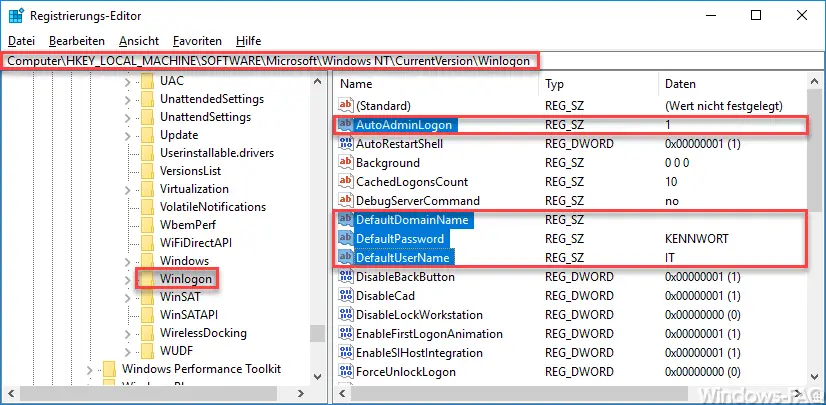Click tree pane vertical scrollbar up arrow
Image resolution: width=826 pixels, height=405 pixels.
(x=317, y=82)
